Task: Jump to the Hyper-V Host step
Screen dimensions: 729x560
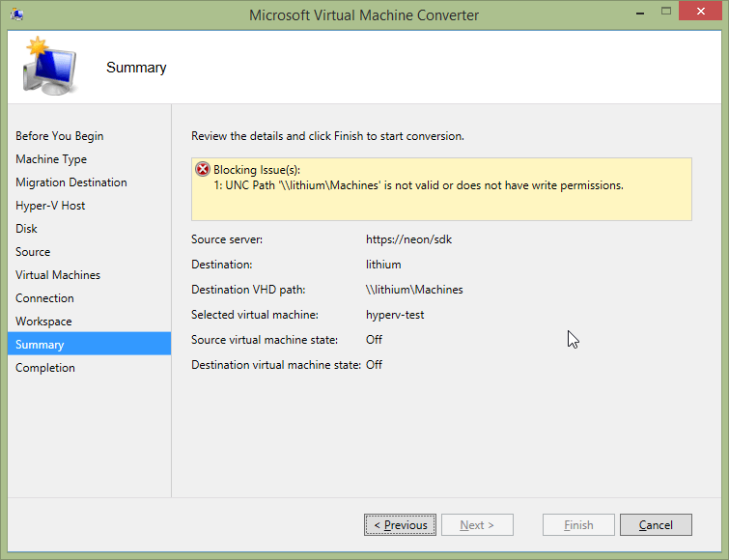Action: click(x=50, y=206)
